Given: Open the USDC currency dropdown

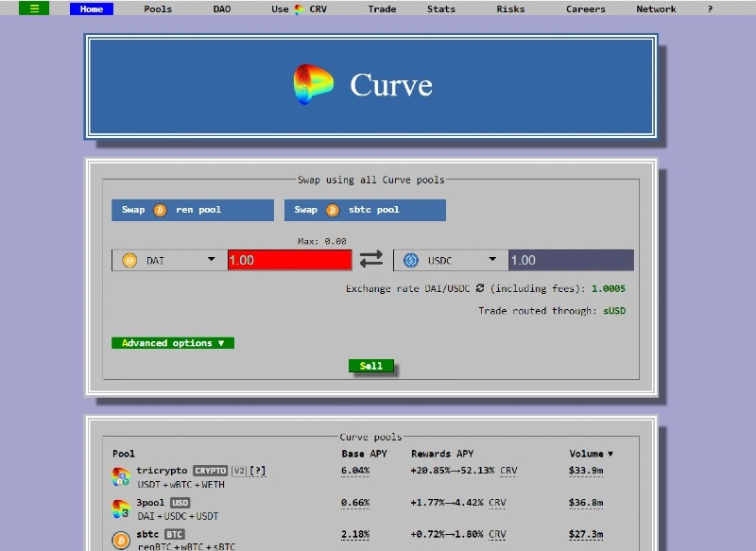Looking at the screenshot, I should coord(451,260).
